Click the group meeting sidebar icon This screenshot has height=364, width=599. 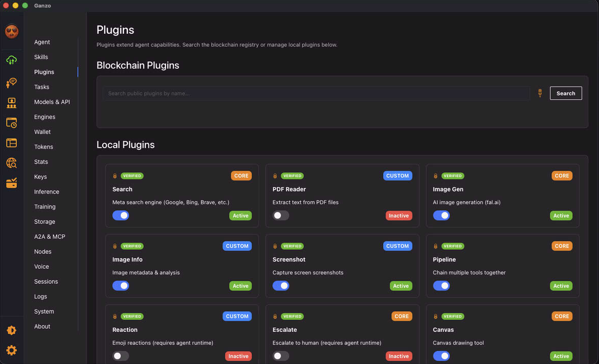[x=11, y=103]
